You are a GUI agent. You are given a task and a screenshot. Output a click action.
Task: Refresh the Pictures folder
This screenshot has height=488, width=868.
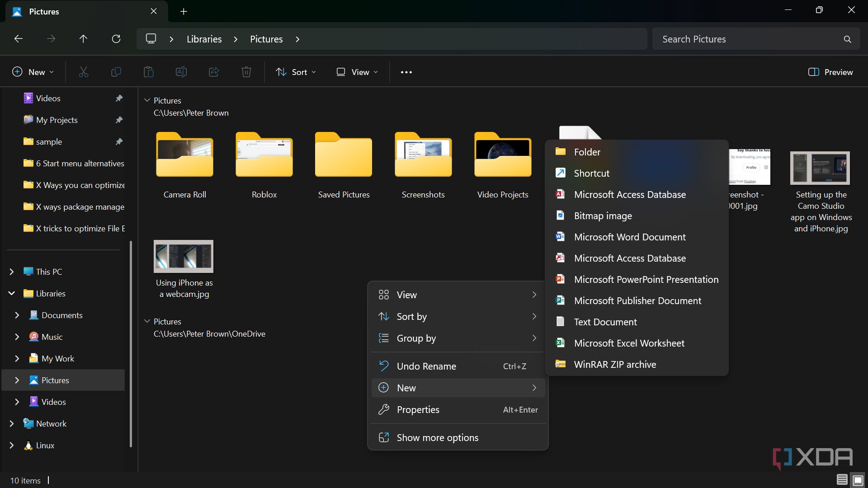point(116,39)
